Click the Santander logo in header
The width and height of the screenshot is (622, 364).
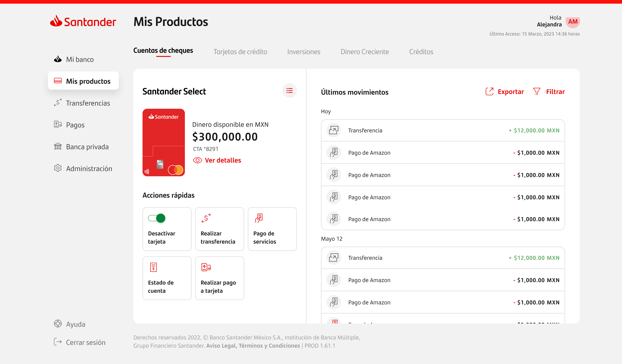click(x=83, y=21)
